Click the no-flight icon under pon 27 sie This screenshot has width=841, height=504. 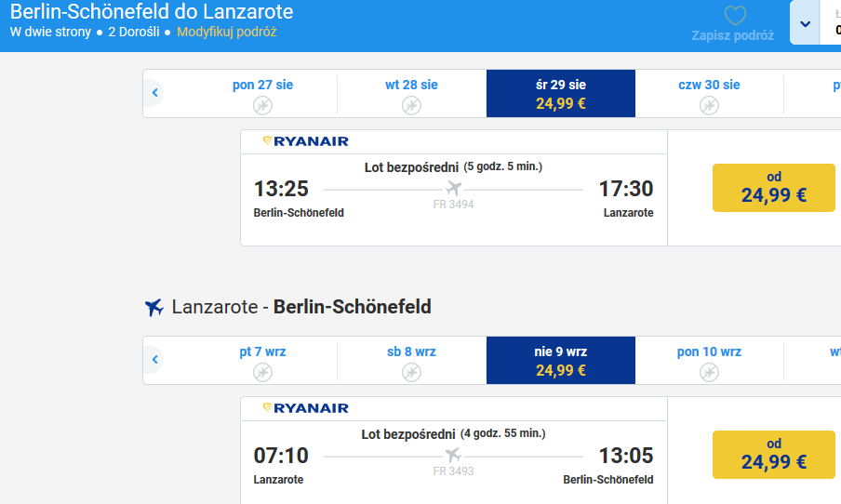262,105
